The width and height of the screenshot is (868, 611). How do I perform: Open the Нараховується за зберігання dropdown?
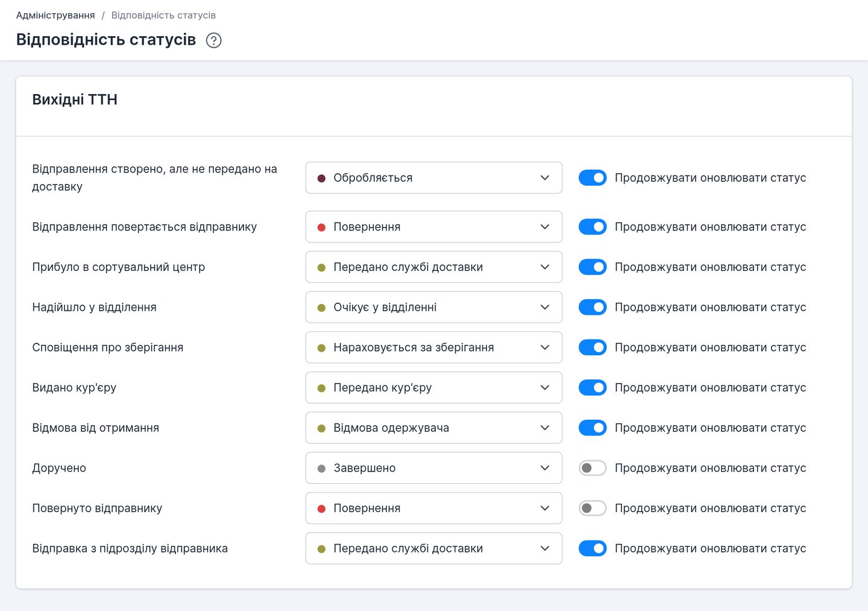(434, 347)
